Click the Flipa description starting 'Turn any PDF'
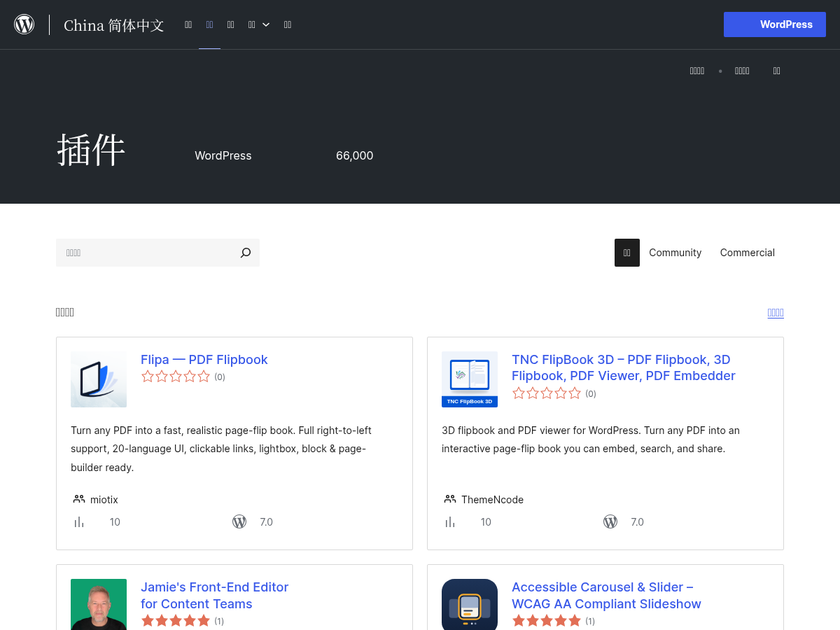 [x=221, y=449]
